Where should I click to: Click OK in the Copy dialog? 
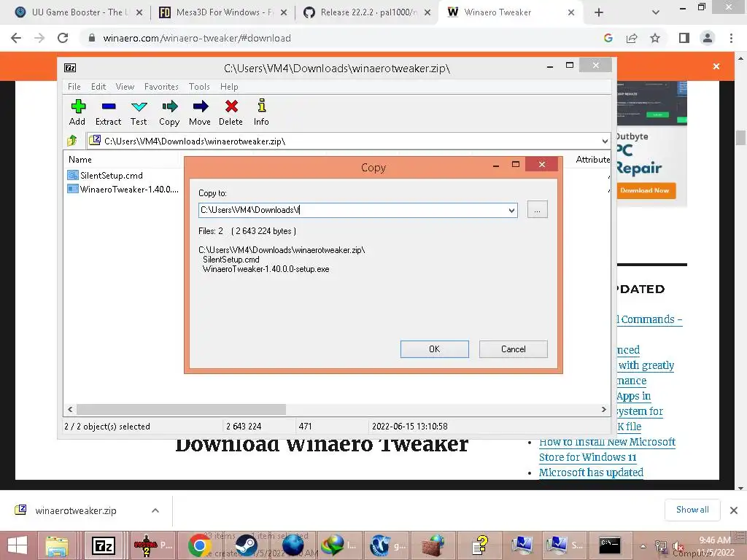435,349
